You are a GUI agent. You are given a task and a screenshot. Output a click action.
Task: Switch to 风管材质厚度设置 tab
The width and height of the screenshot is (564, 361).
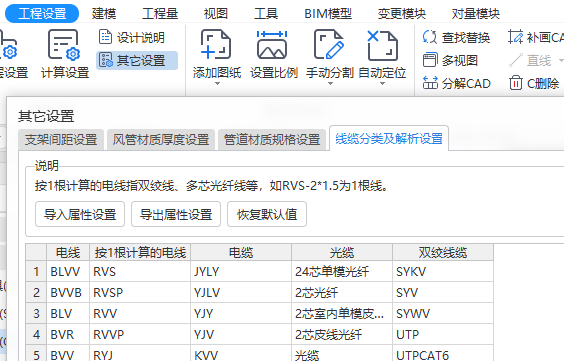(161, 140)
